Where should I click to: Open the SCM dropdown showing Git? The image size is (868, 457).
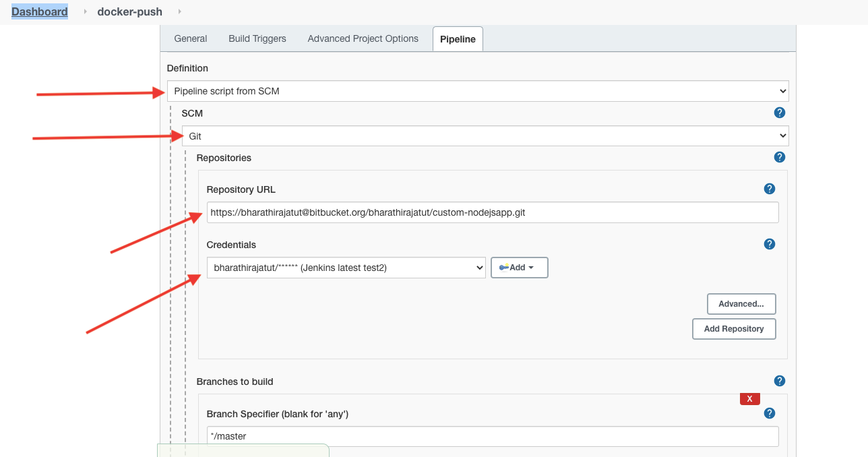click(x=485, y=135)
